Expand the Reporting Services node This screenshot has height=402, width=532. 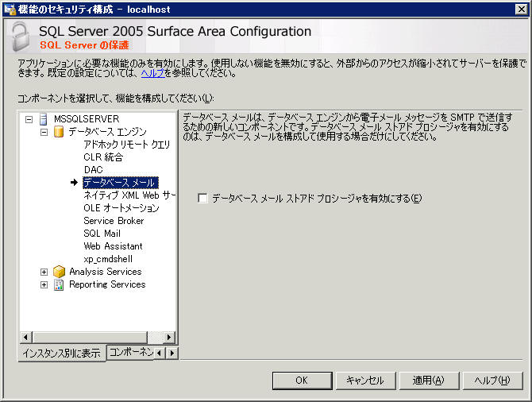(44, 285)
